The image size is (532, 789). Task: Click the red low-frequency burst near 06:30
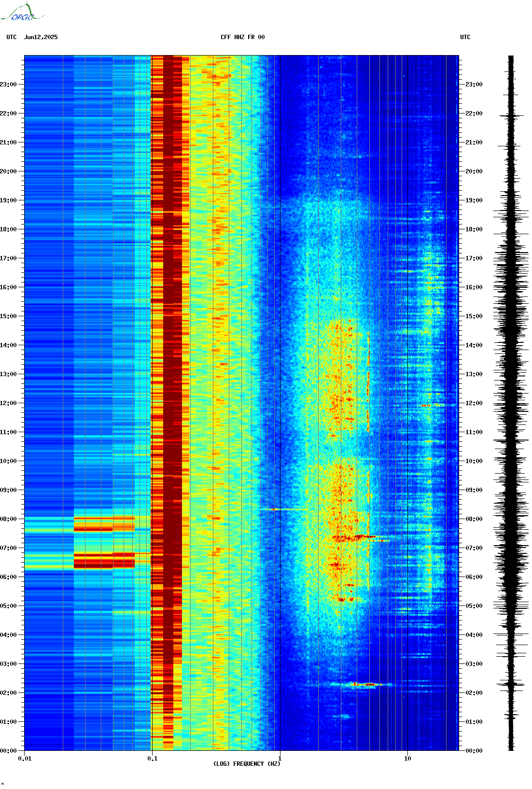click(x=104, y=561)
